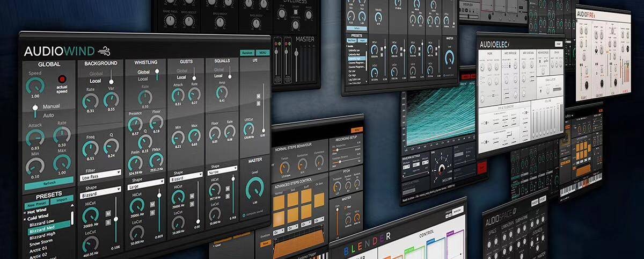Mute LFE with its M button
Viewport: 644px width, 259px height.
point(258,96)
